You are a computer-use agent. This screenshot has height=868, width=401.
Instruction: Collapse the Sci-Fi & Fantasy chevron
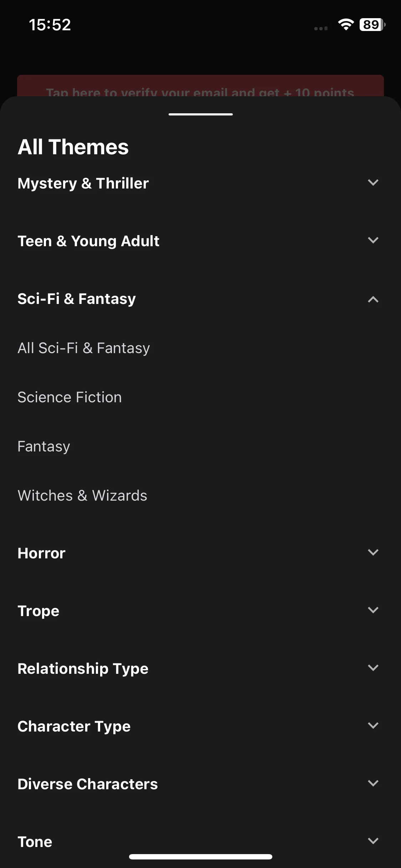pos(373,299)
